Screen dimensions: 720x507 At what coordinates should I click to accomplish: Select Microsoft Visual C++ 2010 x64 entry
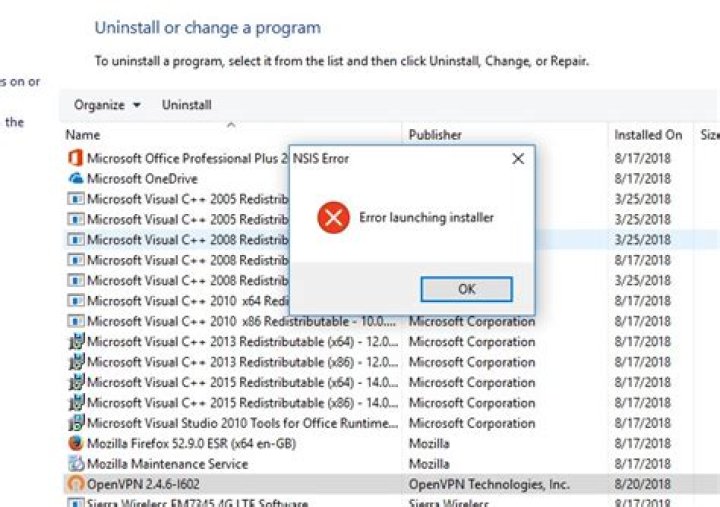pos(188,301)
